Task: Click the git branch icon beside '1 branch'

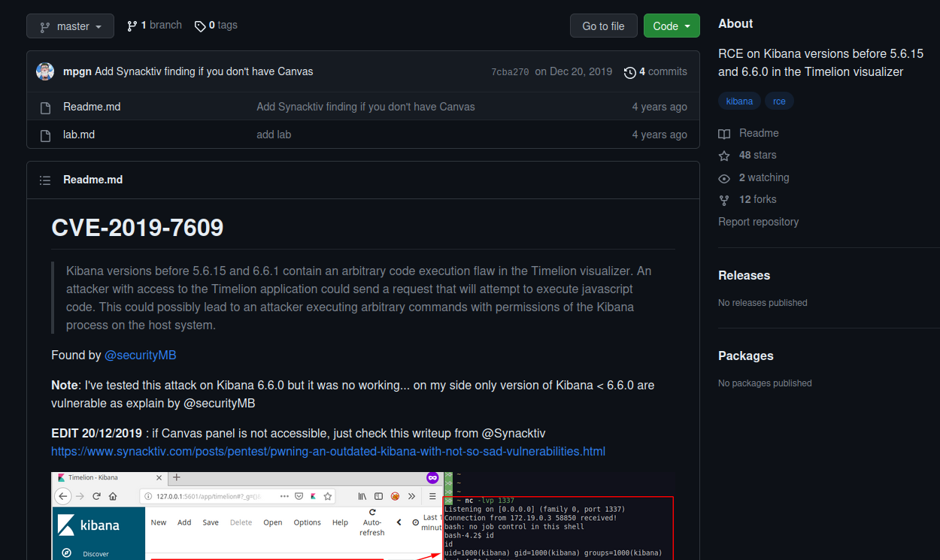Action: (x=132, y=26)
